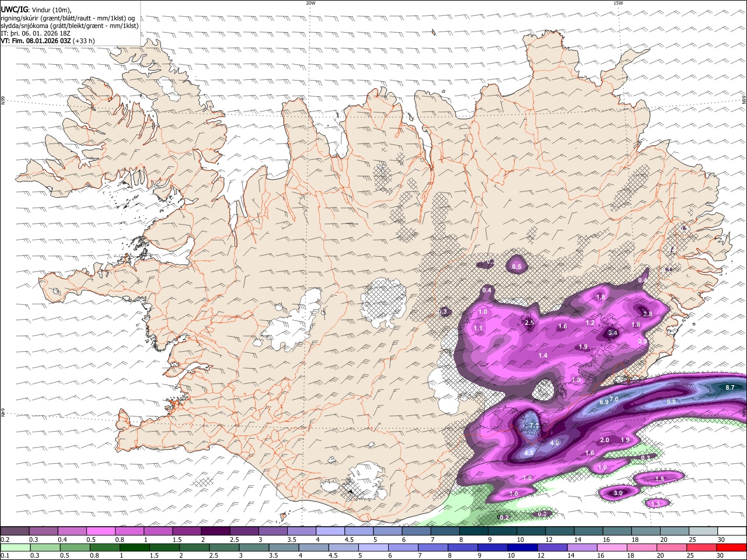Click the 2.5 snowfall value on the map
This screenshot has width=747, height=560.
[x=529, y=323]
